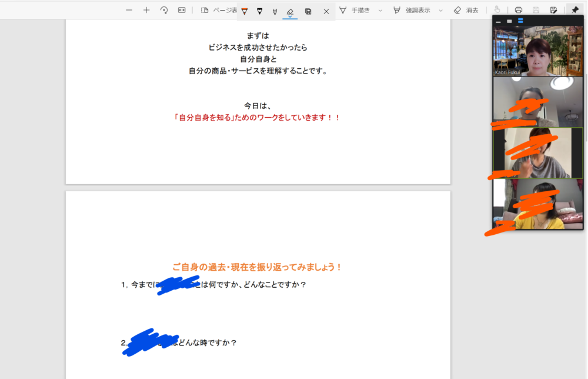Expand the eraser options chevron
This screenshot has width=588, height=379.
coord(290,17)
